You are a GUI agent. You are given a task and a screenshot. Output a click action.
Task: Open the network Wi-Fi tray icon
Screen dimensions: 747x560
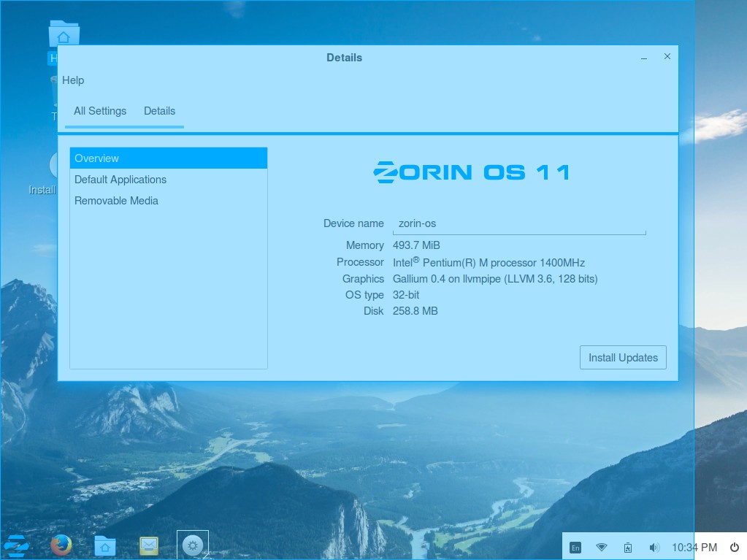click(x=602, y=548)
